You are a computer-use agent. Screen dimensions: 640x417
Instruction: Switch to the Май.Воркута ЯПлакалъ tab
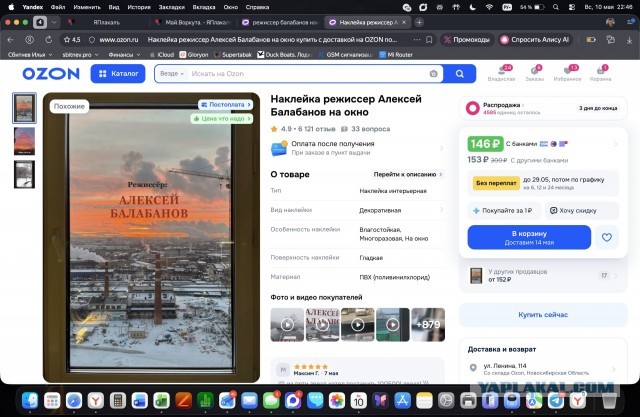[x=193, y=22]
